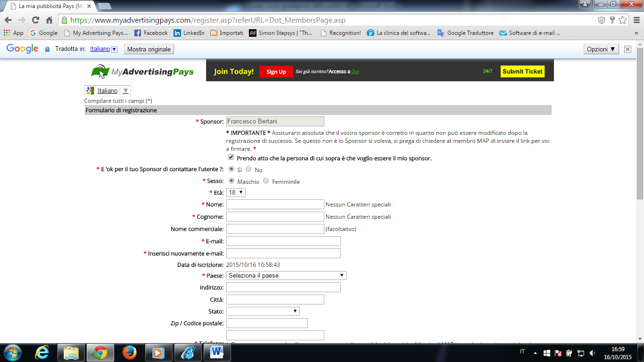
Task: Open Internet Explorer from taskbar
Action: point(42,353)
